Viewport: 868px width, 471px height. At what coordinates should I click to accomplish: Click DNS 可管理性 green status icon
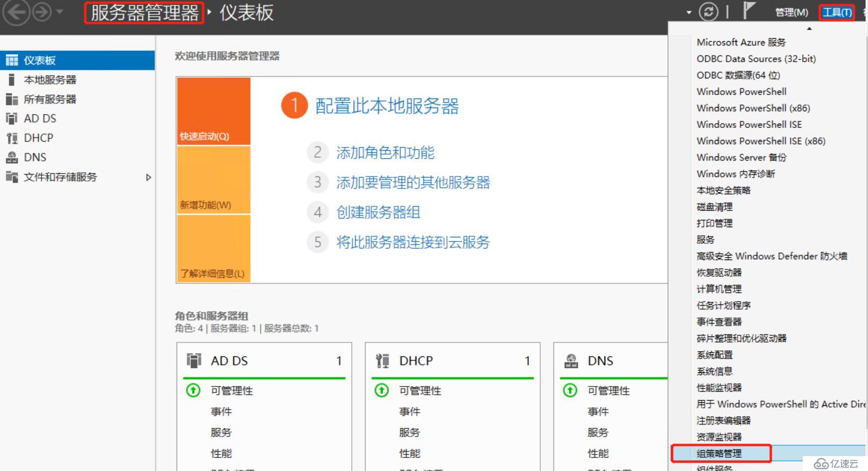pos(570,390)
